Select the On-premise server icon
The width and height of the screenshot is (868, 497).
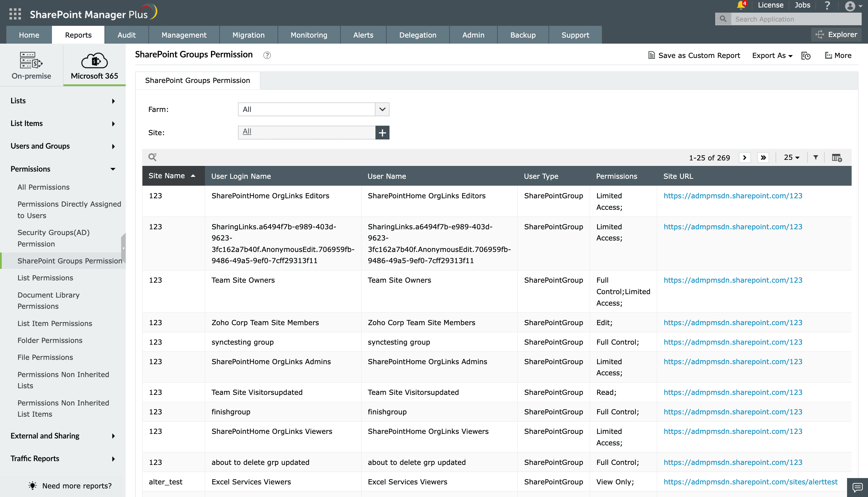point(31,60)
